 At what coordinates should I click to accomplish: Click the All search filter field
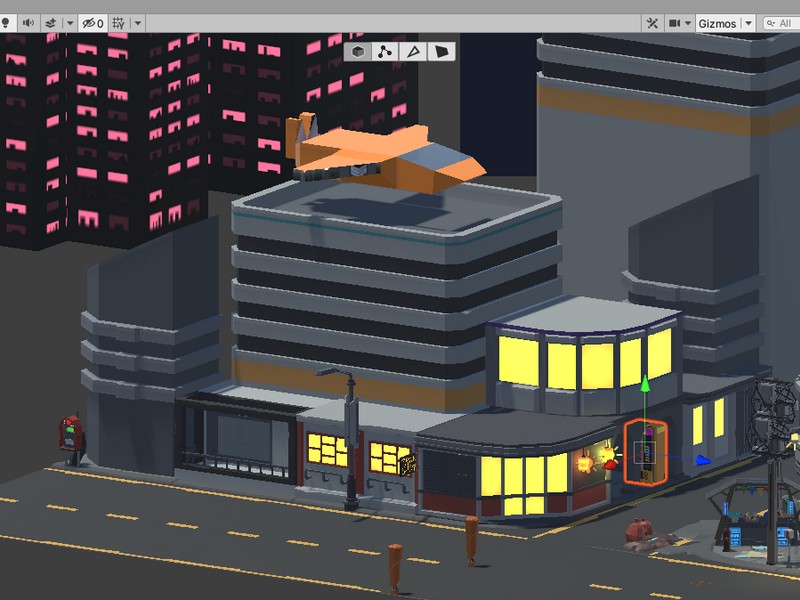pos(783,21)
